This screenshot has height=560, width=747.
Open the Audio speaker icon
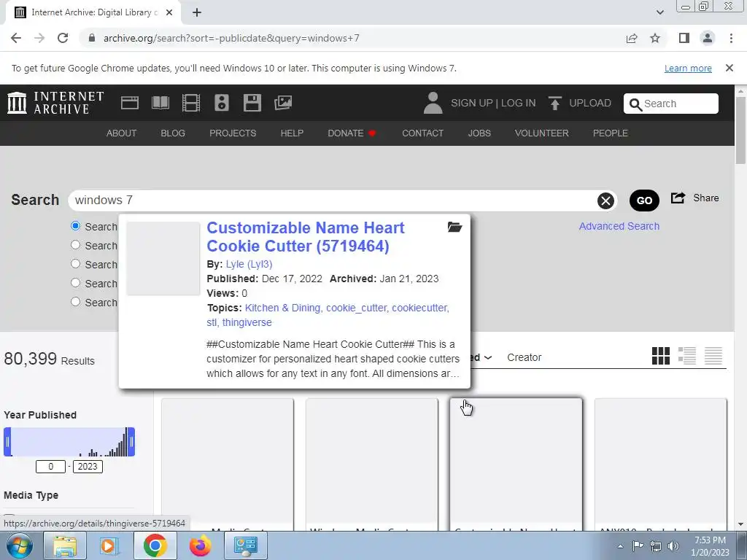click(x=222, y=103)
